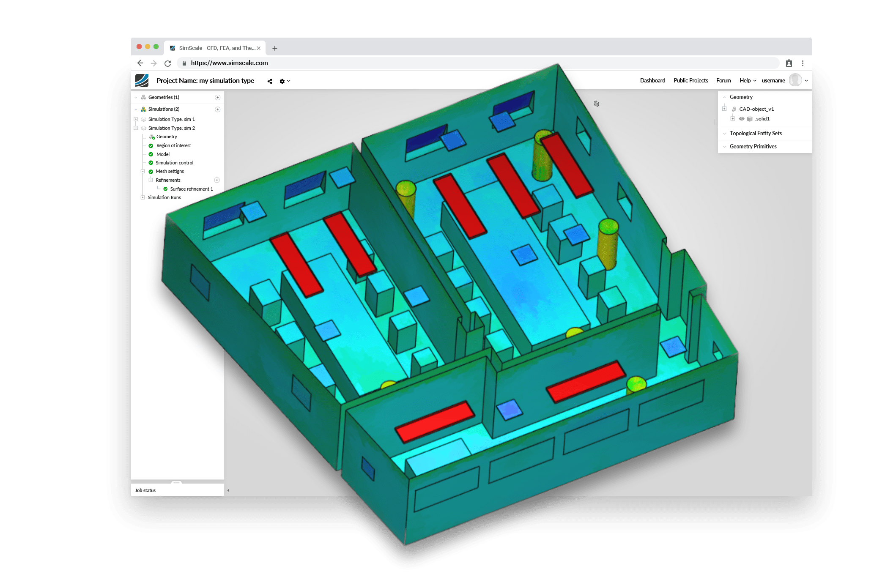Click the user avatar icon
885x588 pixels.
[795, 80]
